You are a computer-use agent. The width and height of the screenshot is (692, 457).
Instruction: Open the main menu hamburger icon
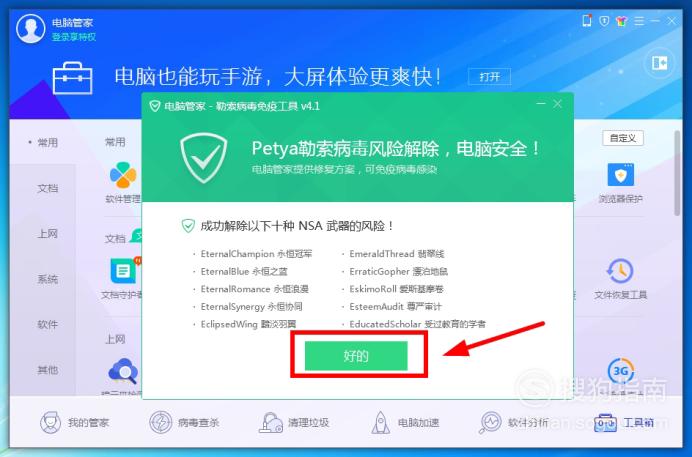pyautogui.click(x=639, y=21)
